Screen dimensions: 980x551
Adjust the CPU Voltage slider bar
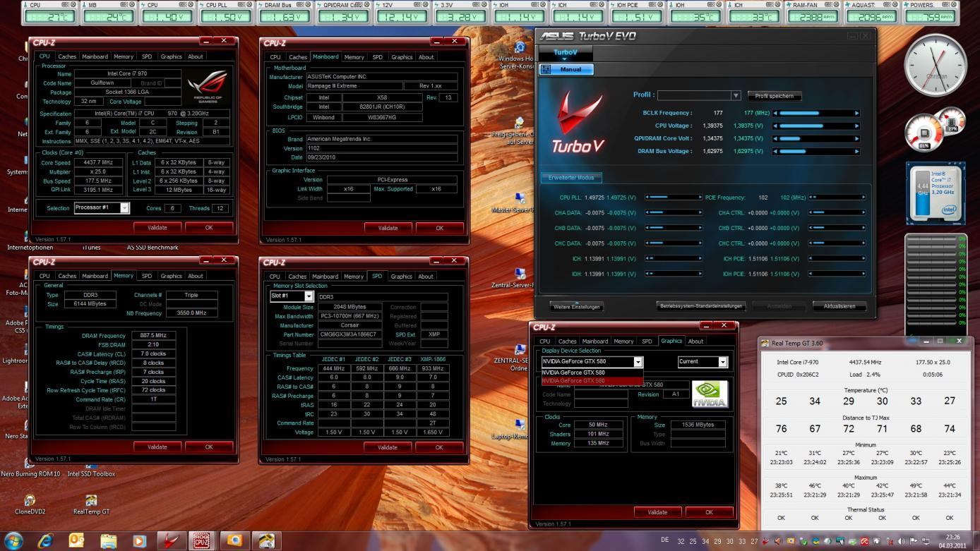816,126
